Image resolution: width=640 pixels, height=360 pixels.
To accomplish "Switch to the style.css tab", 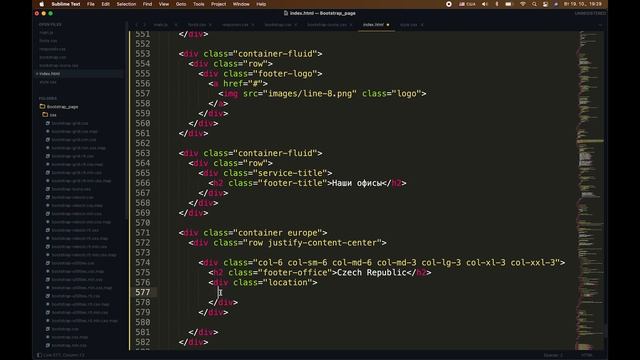I will pyautogui.click(x=409, y=25).
